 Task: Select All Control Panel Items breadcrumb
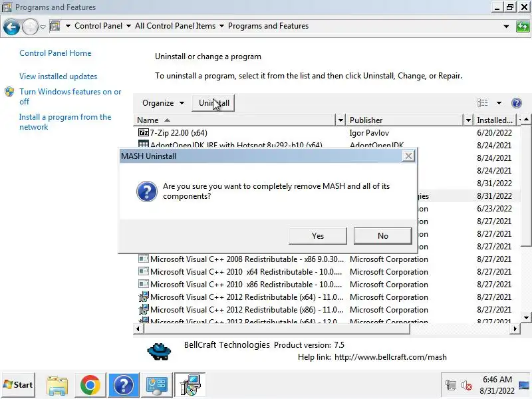(x=175, y=26)
